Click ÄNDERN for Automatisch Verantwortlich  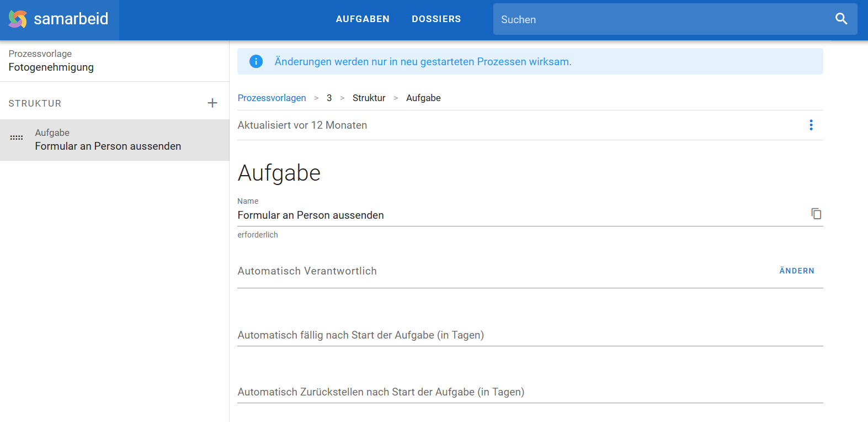pyautogui.click(x=797, y=271)
